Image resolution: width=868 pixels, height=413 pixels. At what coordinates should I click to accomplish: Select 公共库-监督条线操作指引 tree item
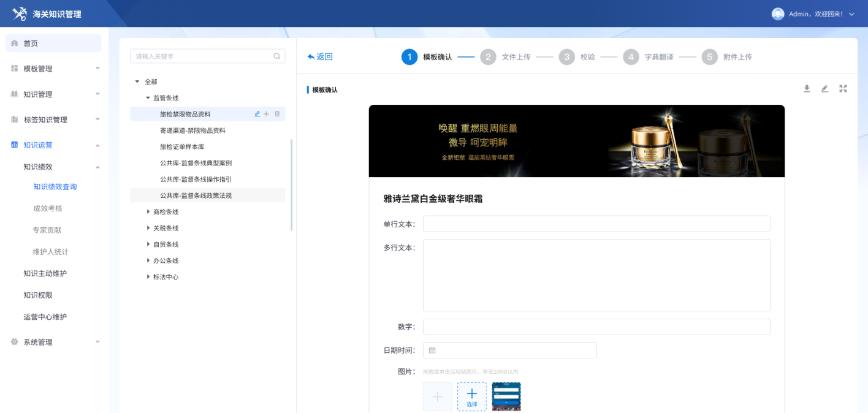click(196, 180)
